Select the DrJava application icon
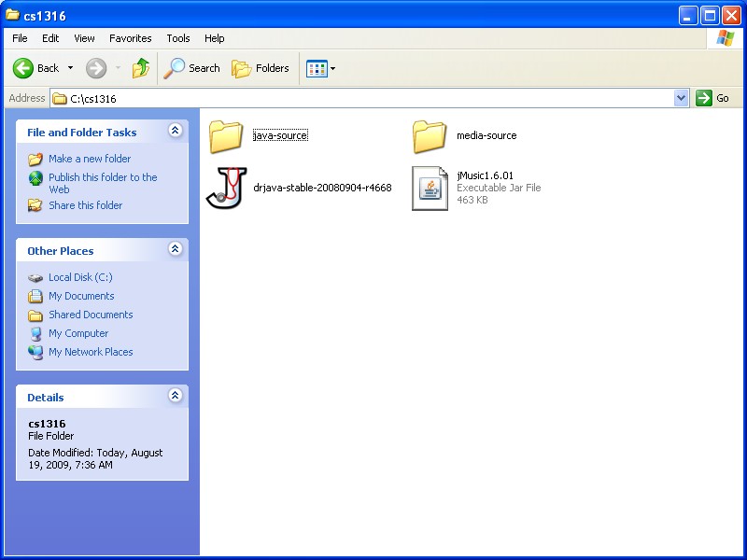 [226, 188]
